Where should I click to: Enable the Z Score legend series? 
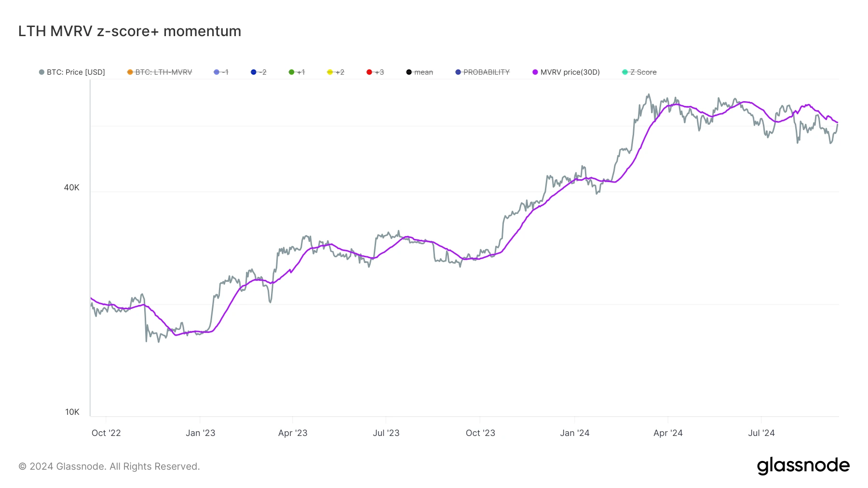click(x=639, y=72)
